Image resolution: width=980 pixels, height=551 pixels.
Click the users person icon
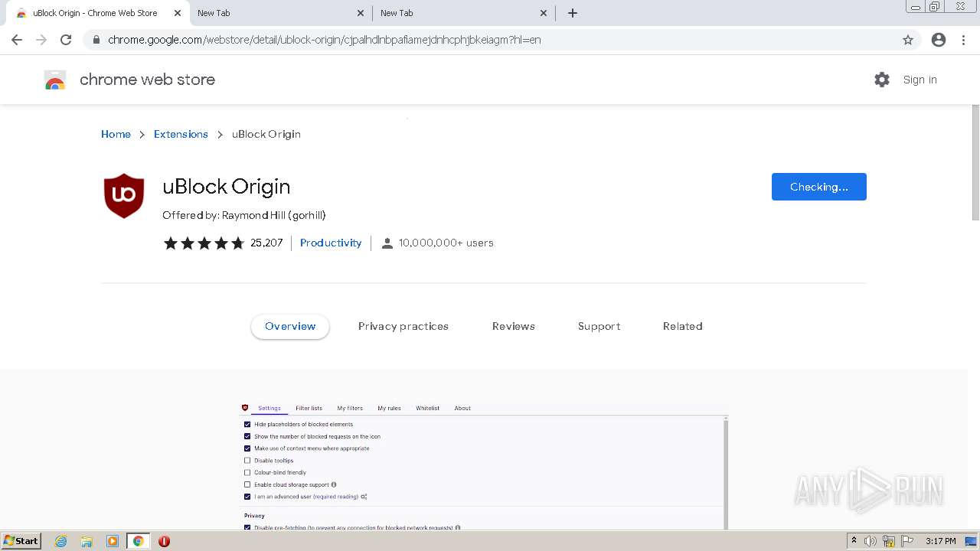pos(387,243)
